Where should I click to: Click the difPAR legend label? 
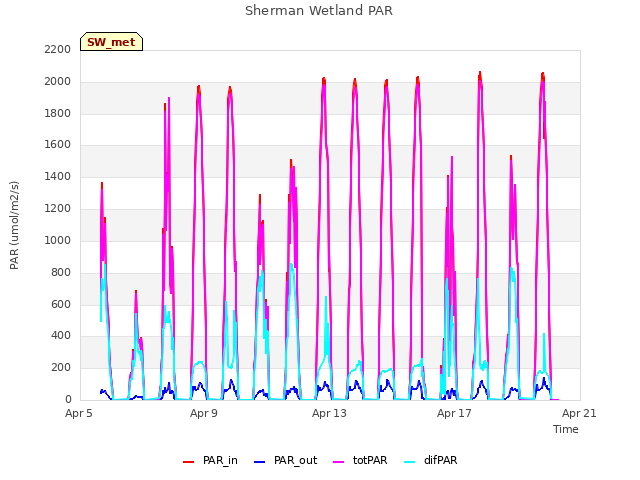pyautogui.click(x=440, y=460)
